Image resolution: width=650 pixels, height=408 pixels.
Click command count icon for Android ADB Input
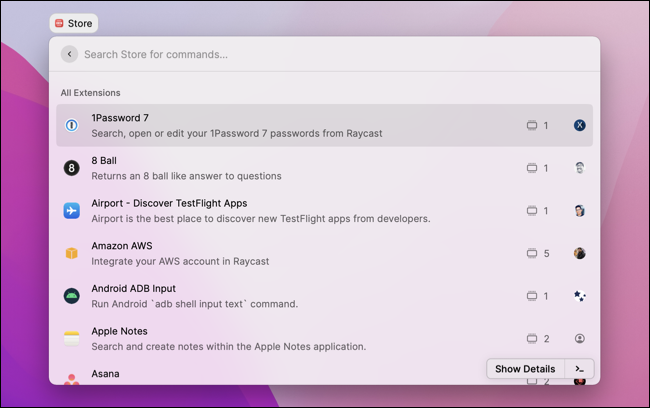pos(532,296)
